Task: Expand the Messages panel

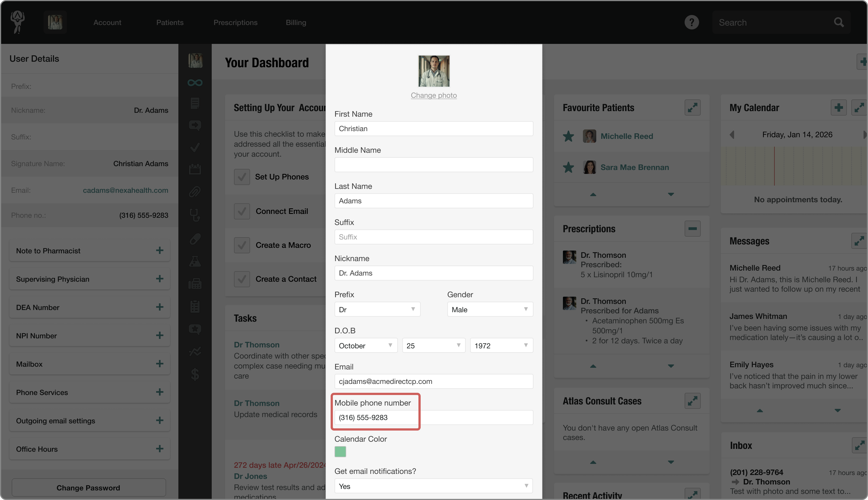Action: coord(859,241)
